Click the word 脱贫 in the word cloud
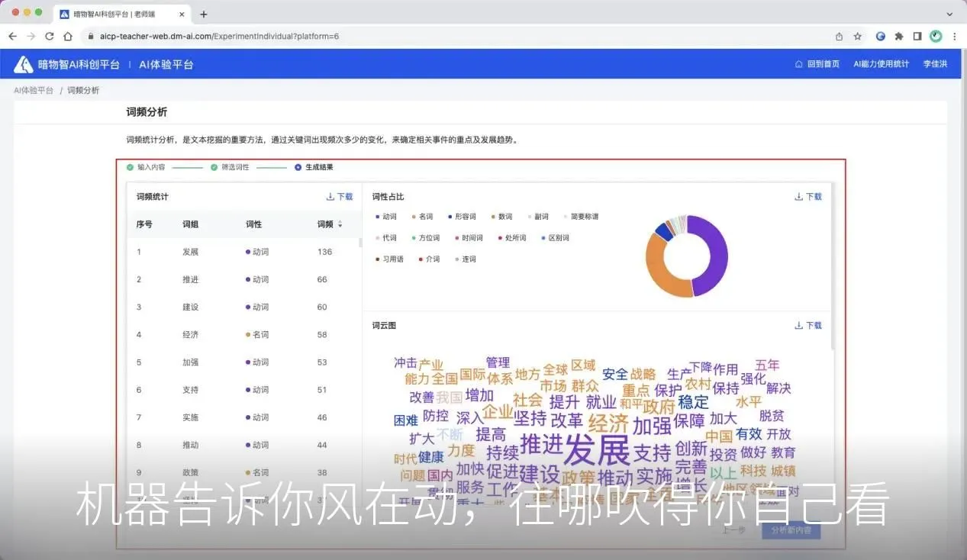967x560 pixels. (772, 416)
